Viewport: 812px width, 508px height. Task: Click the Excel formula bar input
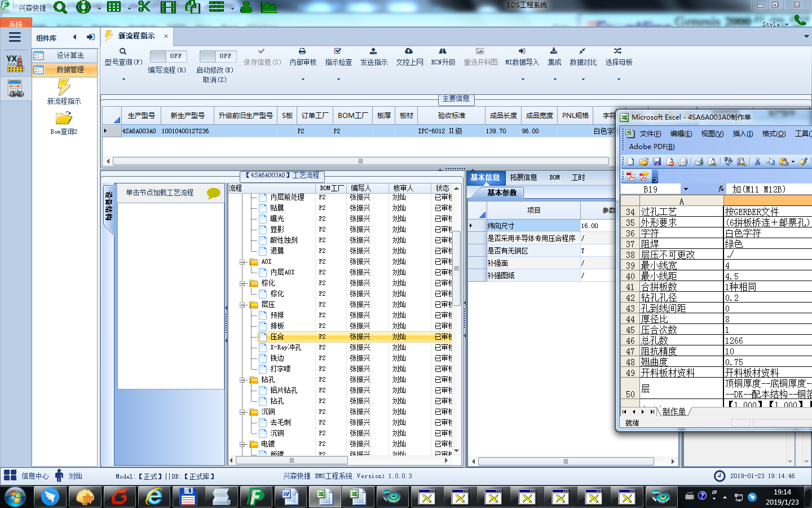[x=769, y=189]
